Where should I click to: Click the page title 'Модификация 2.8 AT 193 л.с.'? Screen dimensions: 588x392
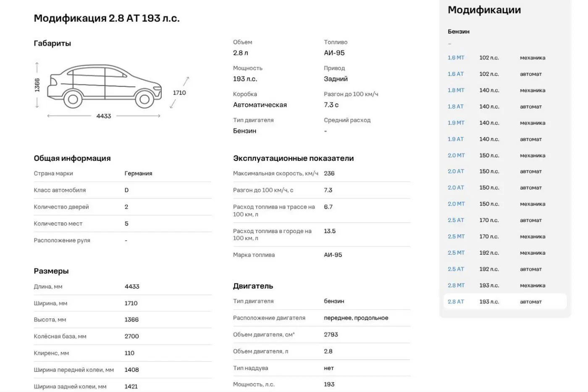point(107,18)
